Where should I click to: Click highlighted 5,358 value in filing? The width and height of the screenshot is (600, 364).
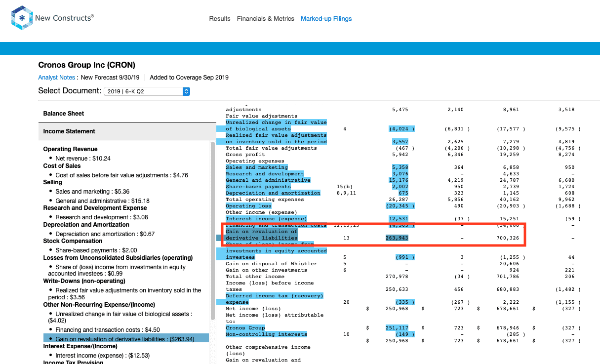tap(400, 167)
